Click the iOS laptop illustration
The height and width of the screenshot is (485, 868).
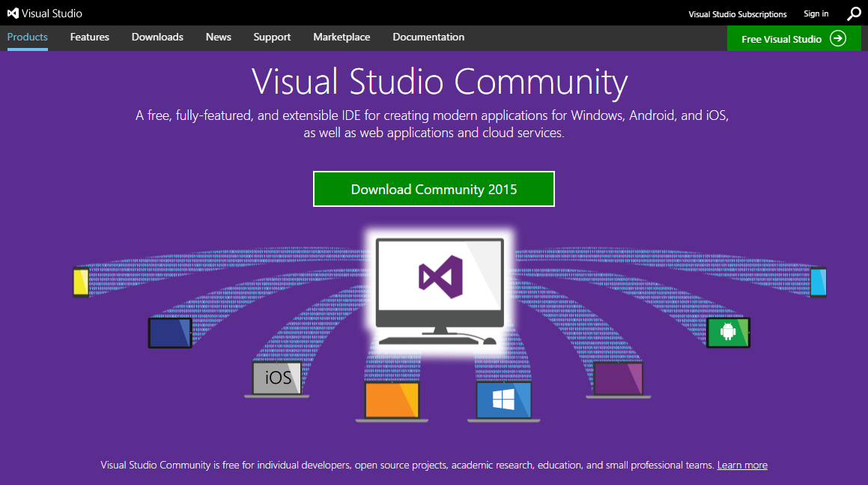[x=277, y=379]
